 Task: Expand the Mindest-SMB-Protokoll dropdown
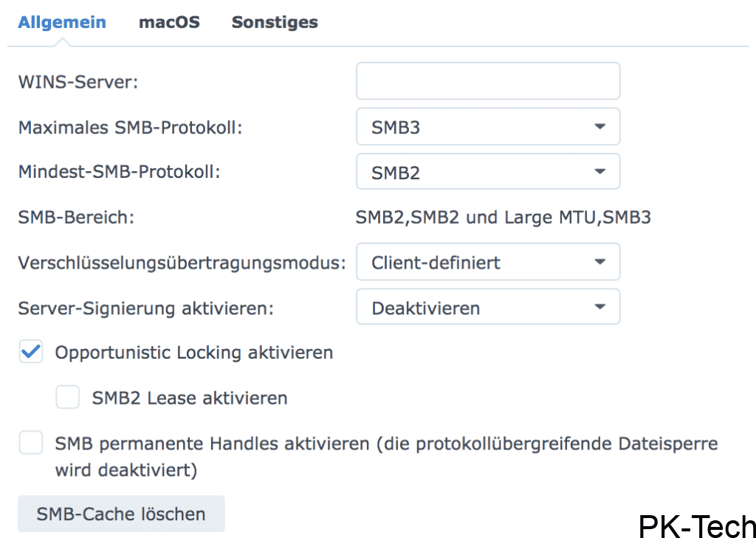tap(487, 172)
